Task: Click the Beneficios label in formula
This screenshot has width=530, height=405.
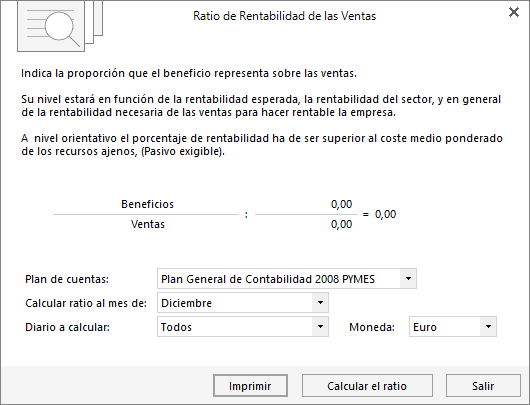Action: (147, 204)
